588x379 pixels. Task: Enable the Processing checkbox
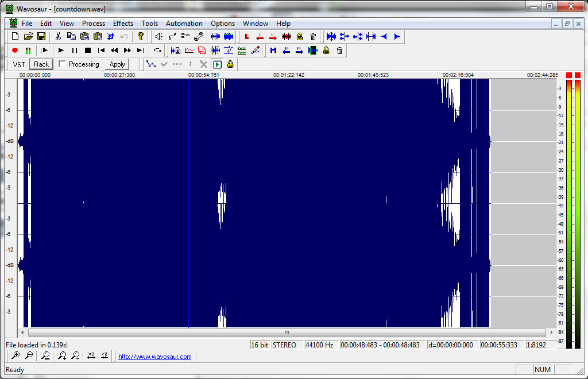point(62,64)
